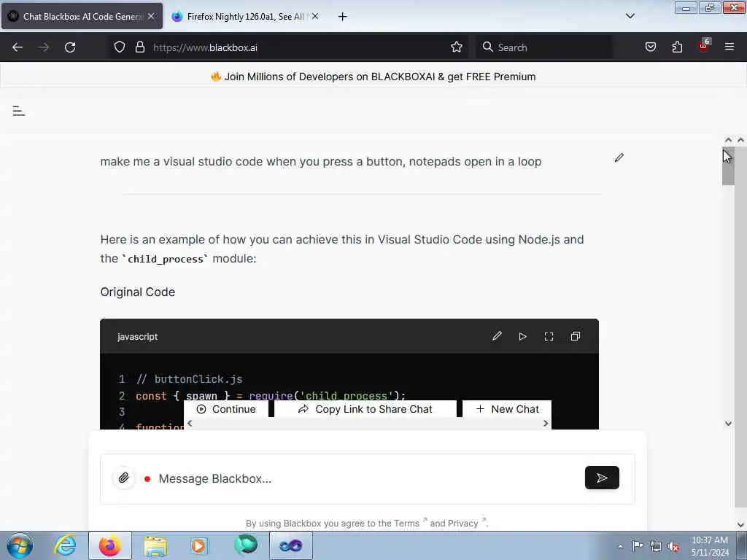The image size is (747, 560).
Task: Click page scrollbar down arrow
Action: (740, 525)
